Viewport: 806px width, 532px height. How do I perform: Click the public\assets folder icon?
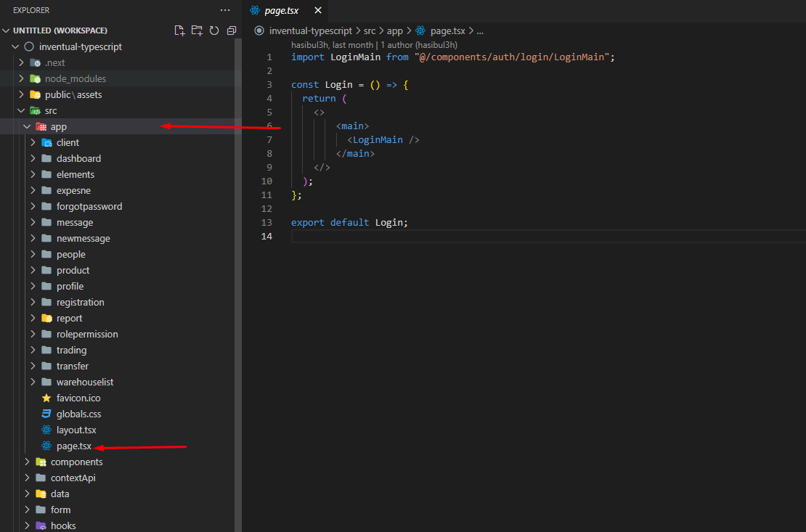(36, 94)
